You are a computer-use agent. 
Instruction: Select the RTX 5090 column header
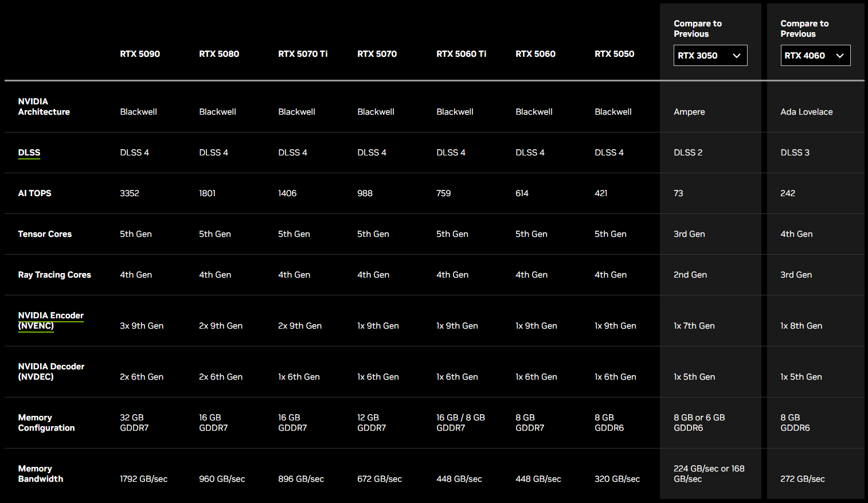(140, 54)
